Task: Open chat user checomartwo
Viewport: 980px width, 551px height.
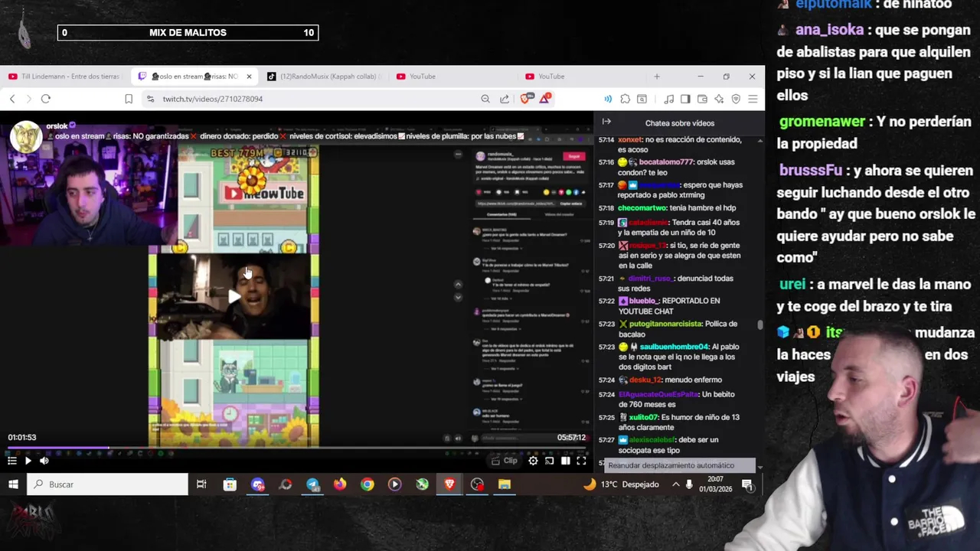Action: click(x=642, y=208)
